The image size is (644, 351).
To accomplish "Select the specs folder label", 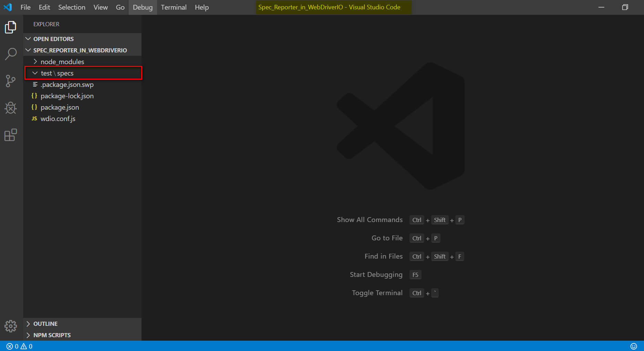I will (x=65, y=73).
